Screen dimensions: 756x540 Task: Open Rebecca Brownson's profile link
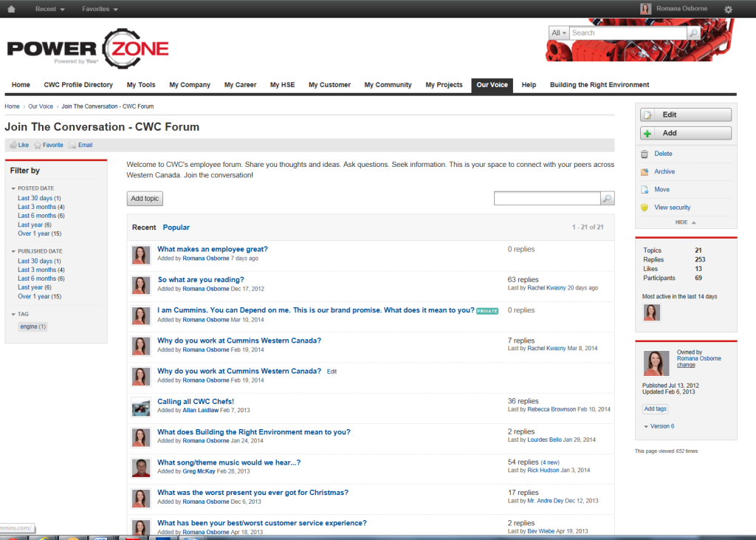(x=551, y=409)
